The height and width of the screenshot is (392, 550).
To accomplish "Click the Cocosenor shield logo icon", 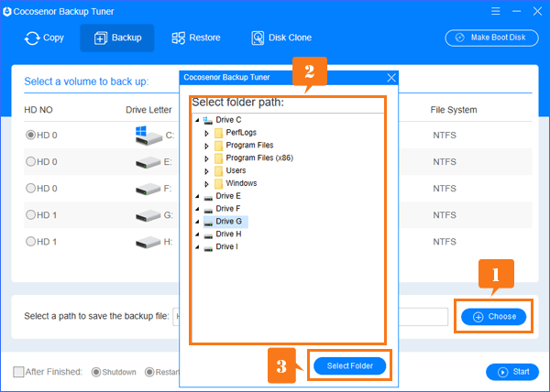I will tap(7, 12).
